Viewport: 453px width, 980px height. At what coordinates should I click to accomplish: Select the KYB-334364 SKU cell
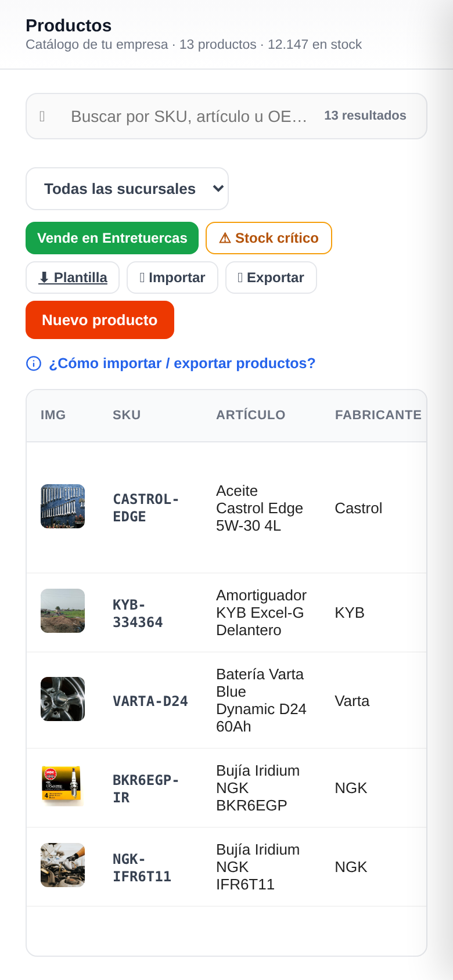(x=138, y=614)
